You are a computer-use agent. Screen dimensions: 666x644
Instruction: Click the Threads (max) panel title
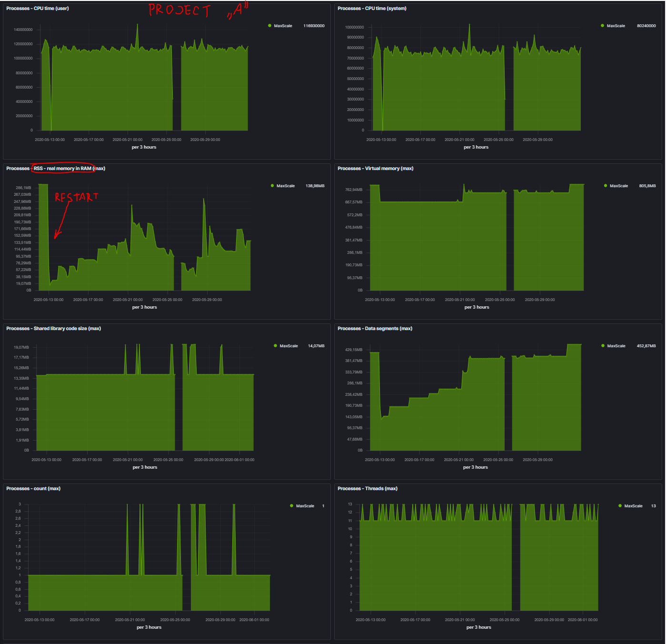coord(367,489)
